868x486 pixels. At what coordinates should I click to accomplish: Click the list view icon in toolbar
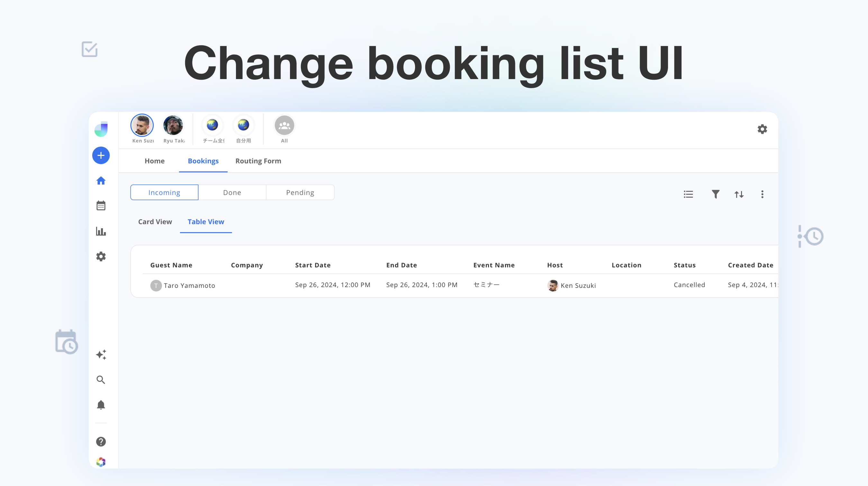(689, 194)
